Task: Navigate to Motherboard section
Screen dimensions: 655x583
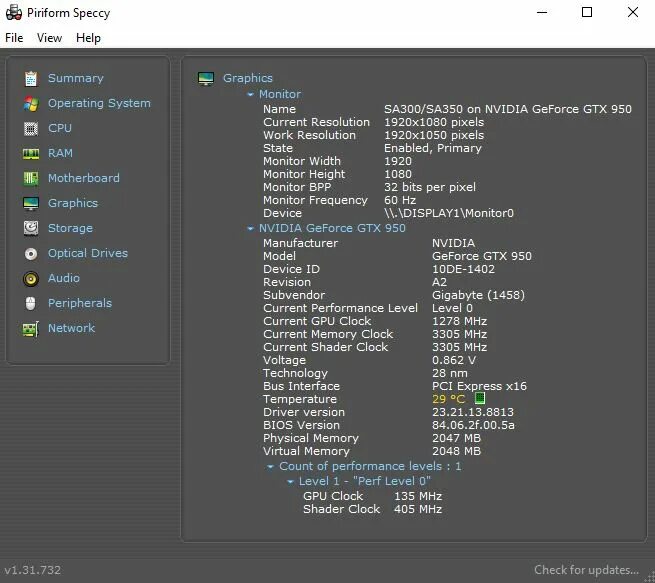Action: point(84,178)
